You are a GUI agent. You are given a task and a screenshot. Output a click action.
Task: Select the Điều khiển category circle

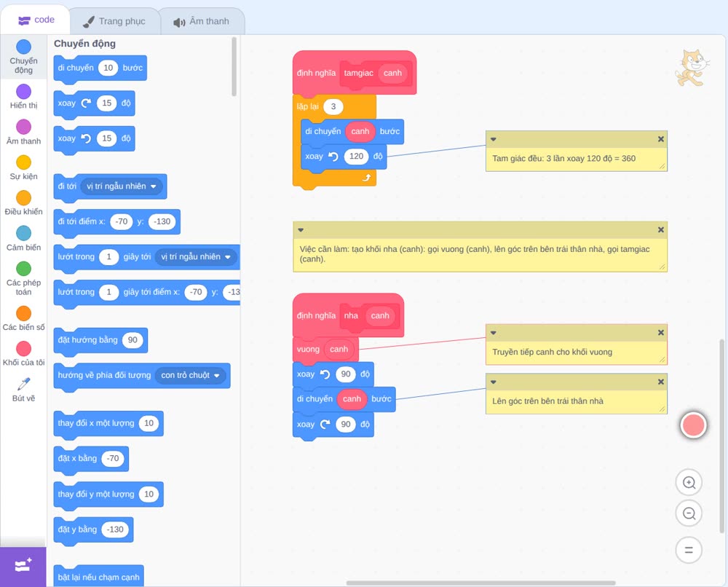[24, 198]
